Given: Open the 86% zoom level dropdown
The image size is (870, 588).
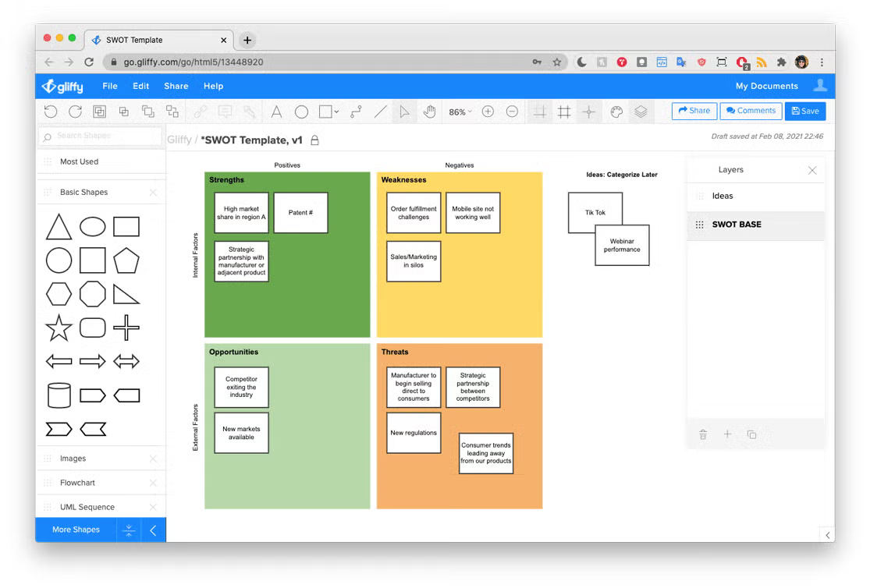Looking at the screenshot, I should click(x=460, y=112).
